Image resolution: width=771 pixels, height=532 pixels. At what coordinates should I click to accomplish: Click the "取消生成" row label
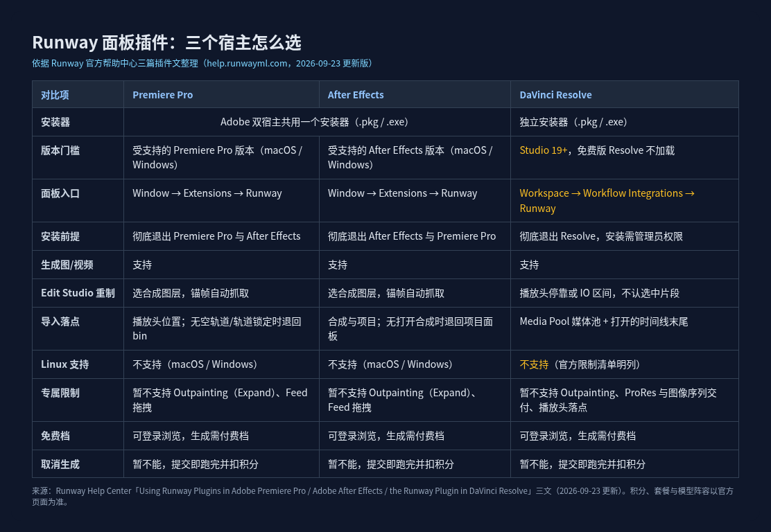click(60, 464)
